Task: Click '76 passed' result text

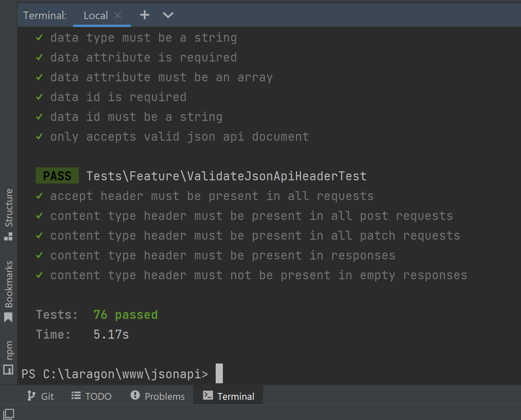Action: [125, 315]
